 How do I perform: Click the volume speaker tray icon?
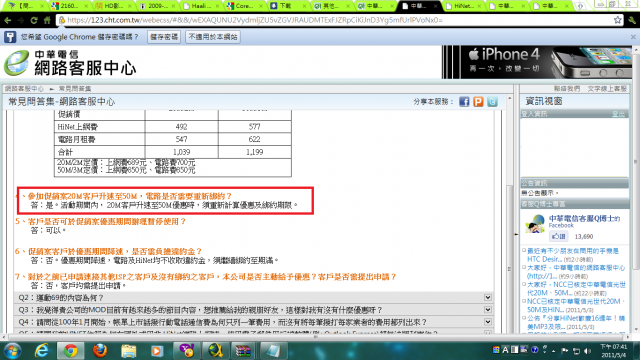coord(587,351)
